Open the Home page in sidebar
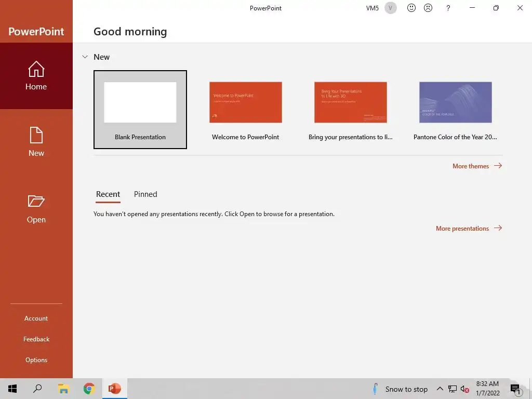The image size is (532, 399). (36, 76)
